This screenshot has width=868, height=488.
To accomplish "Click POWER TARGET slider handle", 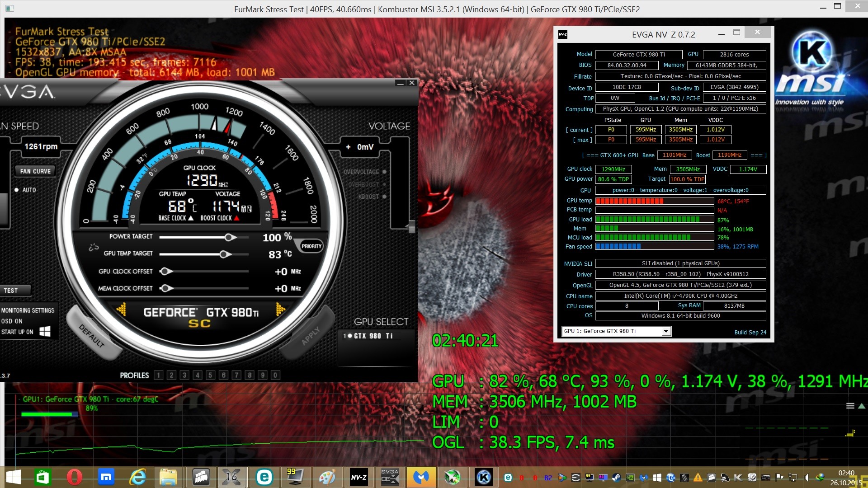I will [230, 237].
